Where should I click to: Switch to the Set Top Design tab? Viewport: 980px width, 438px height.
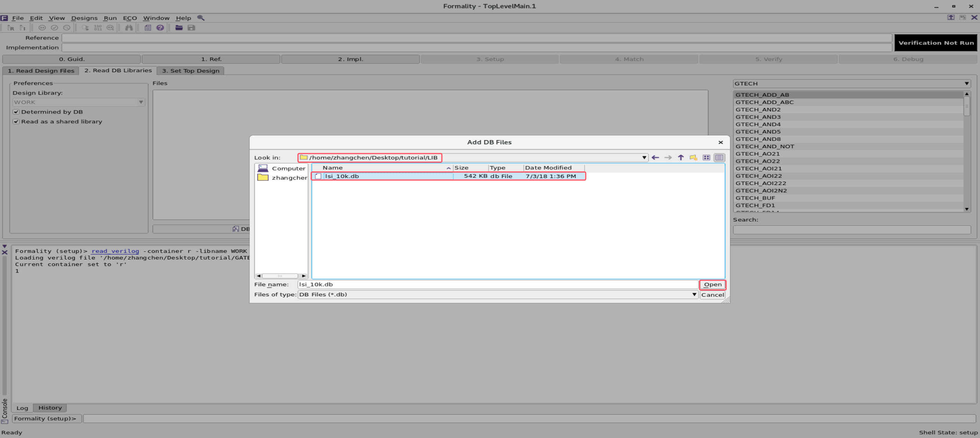[x=190, y=71]
